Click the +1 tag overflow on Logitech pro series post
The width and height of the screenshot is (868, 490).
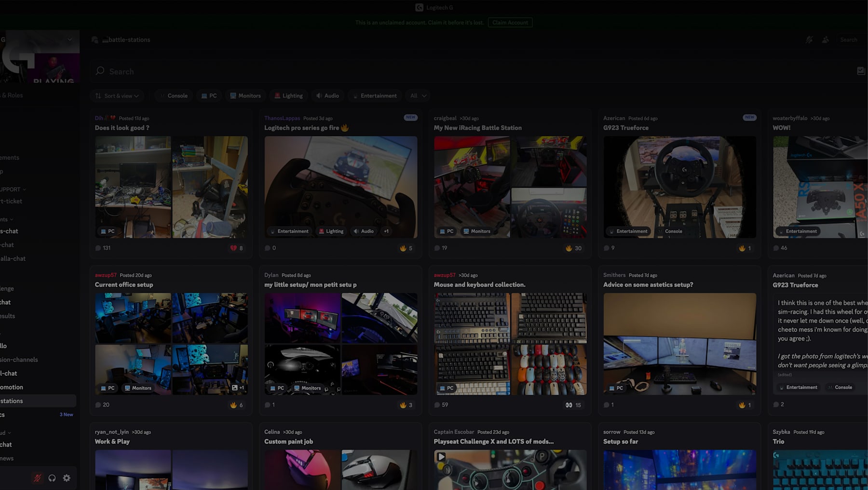point(386,231)
